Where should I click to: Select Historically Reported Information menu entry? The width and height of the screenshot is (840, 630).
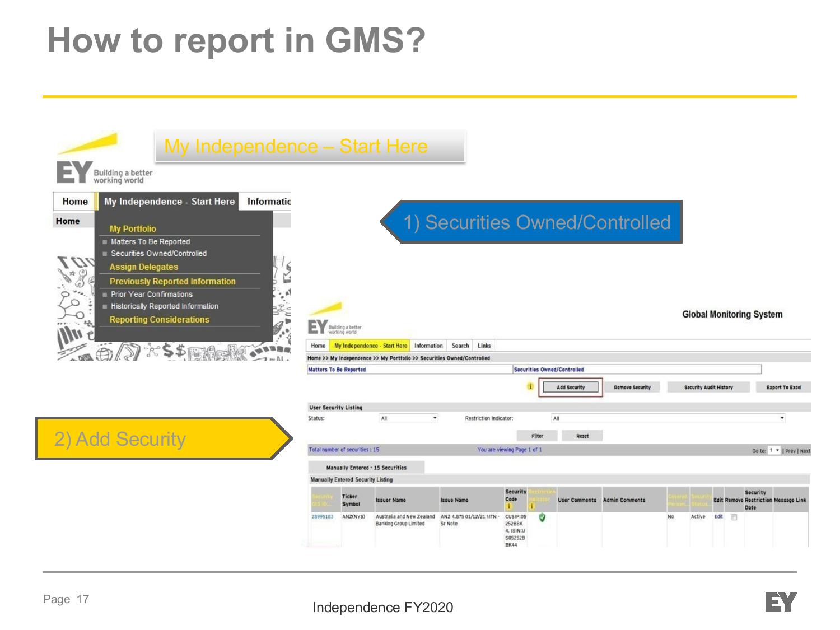coord(164,306)
